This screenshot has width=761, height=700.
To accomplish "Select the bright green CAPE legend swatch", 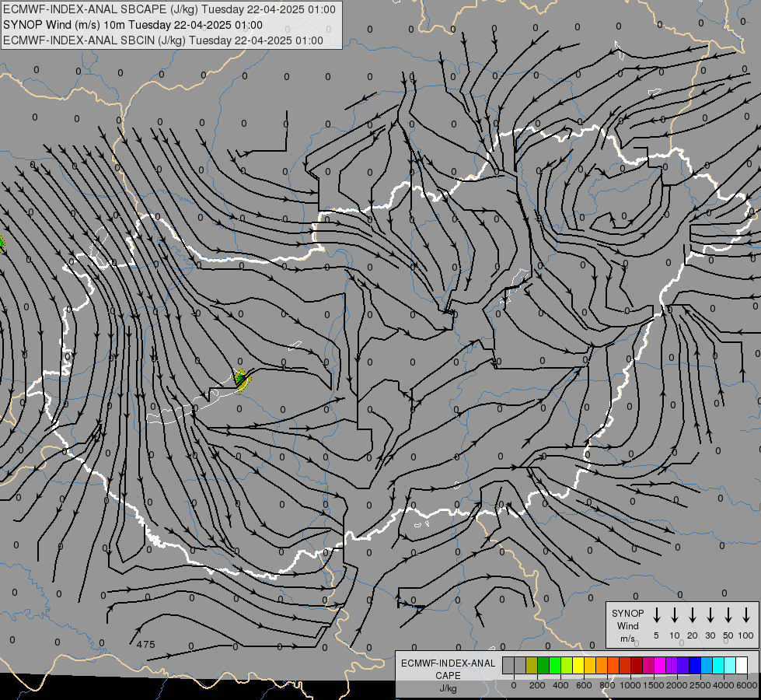I will [x=555, y=665].
